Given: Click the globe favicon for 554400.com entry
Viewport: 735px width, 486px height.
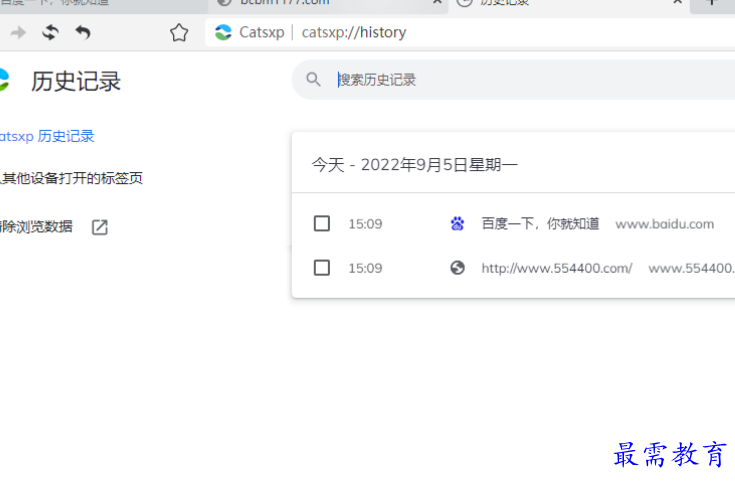Looking at the screenshot, I should [x=458, y=268].
